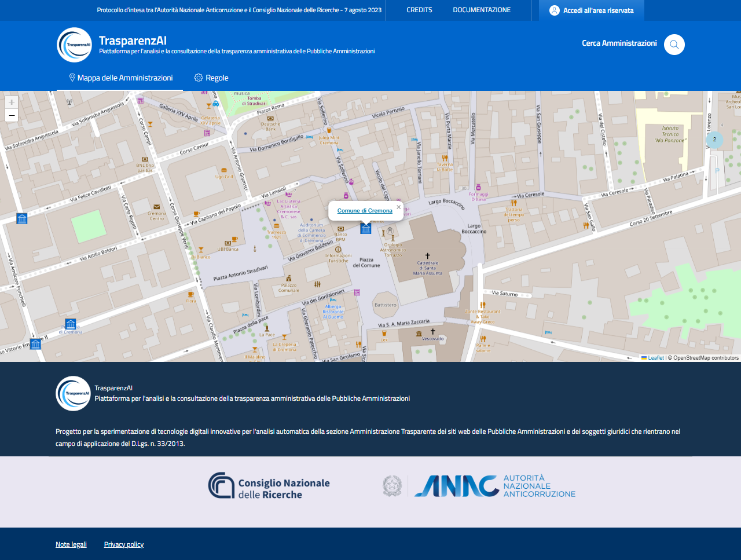
Task: Open the DOCUMENTAZIONE menu item
Action: (x=482, y=10)
